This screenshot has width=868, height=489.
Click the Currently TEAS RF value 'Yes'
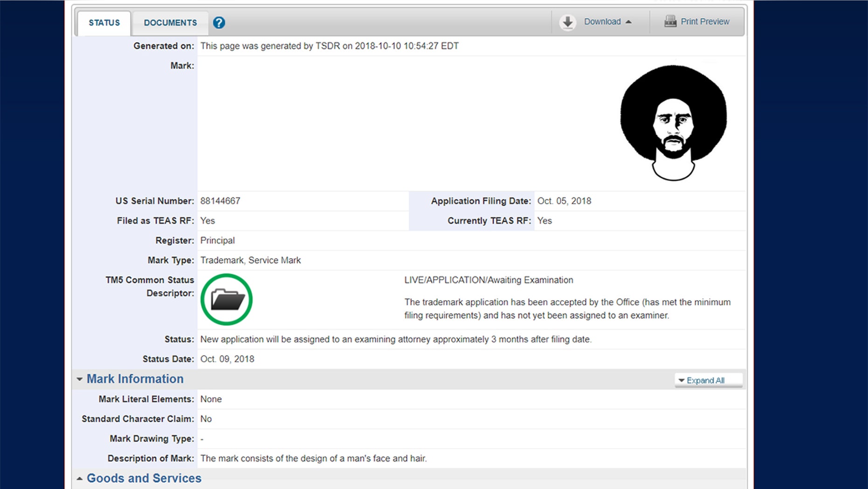coord(544,221)
